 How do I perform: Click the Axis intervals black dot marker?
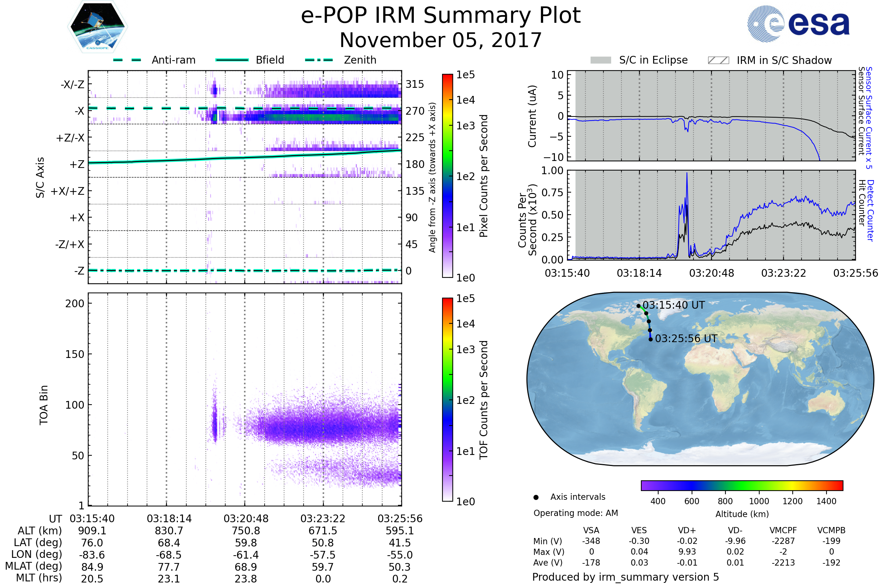coord(536,497)
